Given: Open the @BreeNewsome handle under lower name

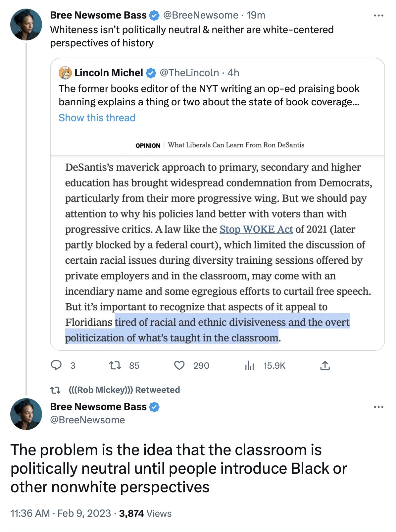Looking at the screenshot, I should [87, 420].
